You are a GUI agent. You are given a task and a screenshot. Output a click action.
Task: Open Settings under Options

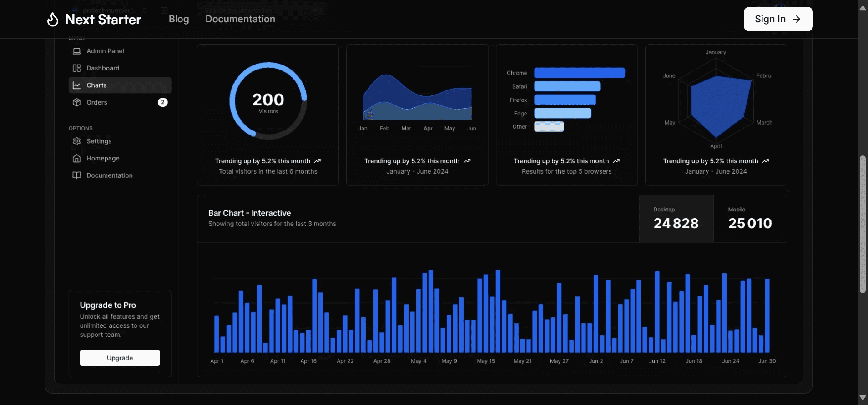(120, 141)
